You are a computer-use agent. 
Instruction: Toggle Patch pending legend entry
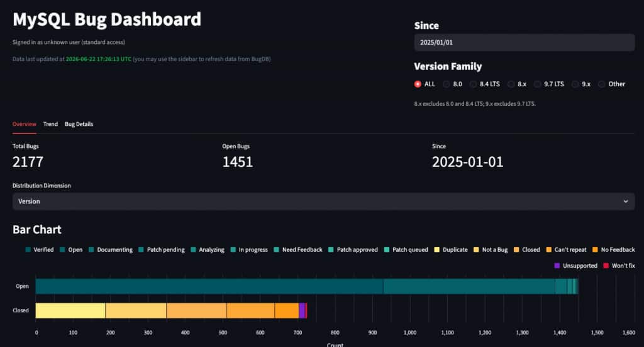pos(162,249)
